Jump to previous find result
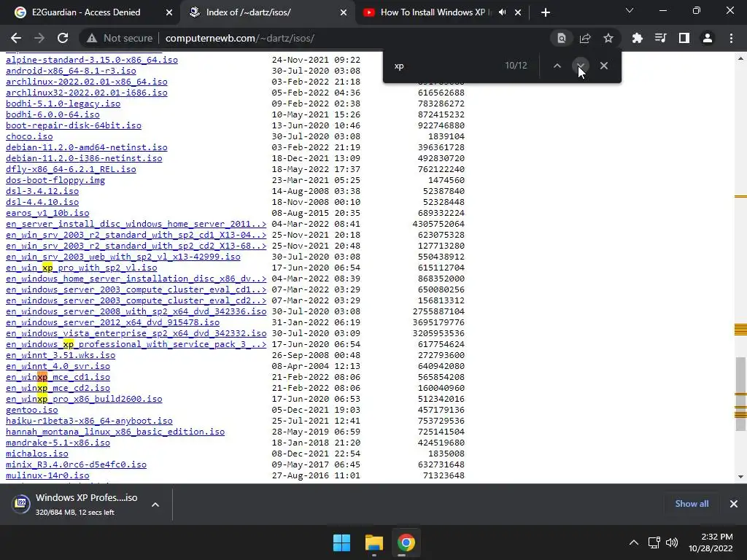The height and width of the screenshot is (560, 747). (x=557, y=66)
